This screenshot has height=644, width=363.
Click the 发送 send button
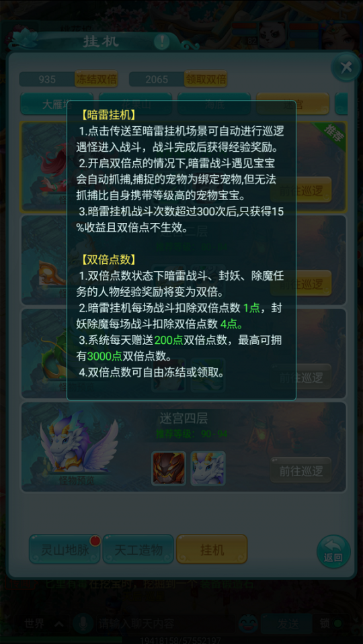[288, 624]
